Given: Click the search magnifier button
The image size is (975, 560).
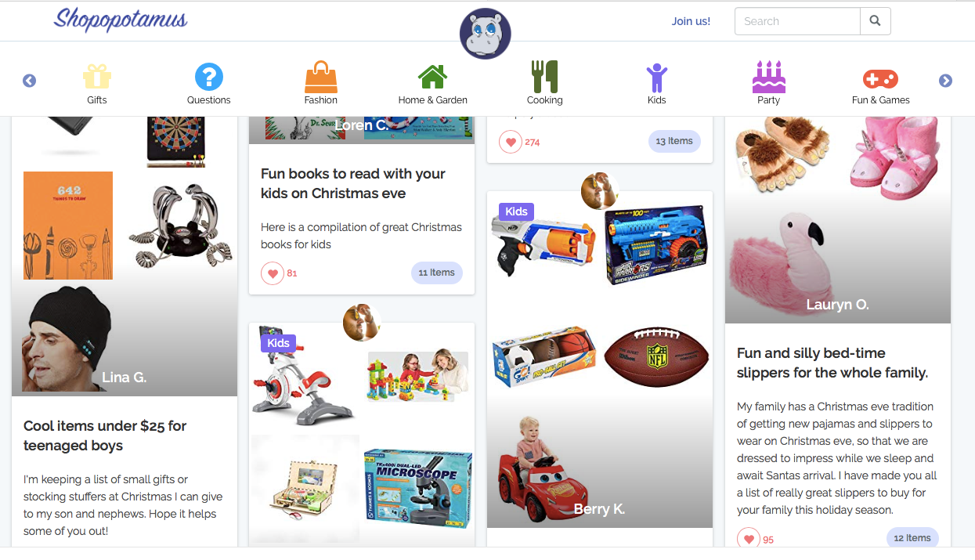Looking at the screenshot, I should [x=876, y=21].
